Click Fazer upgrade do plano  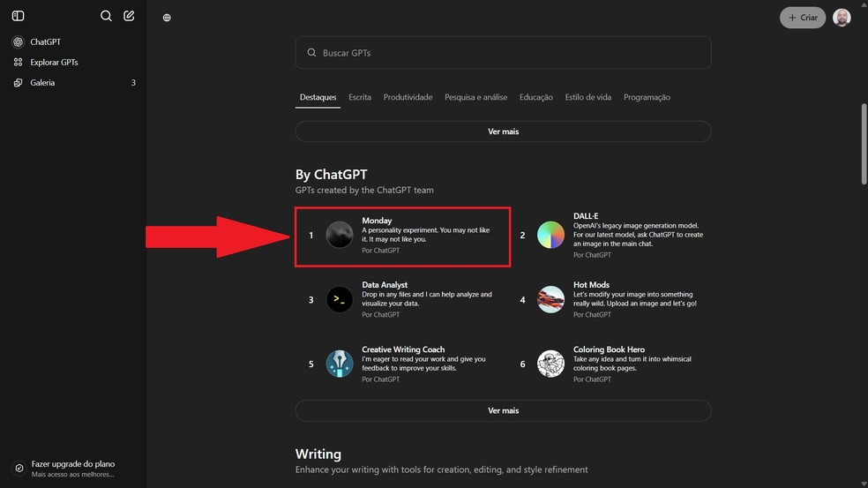[x=73, y=463]
